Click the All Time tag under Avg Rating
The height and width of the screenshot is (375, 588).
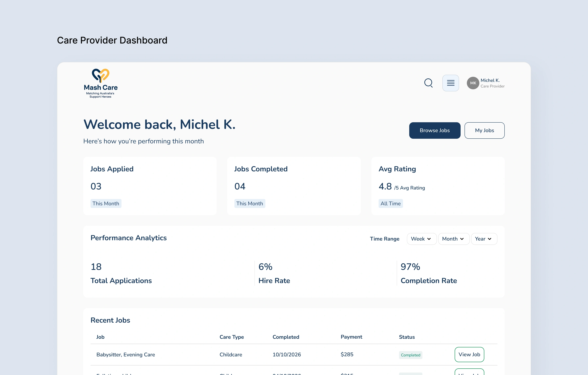tap(390, 203)
